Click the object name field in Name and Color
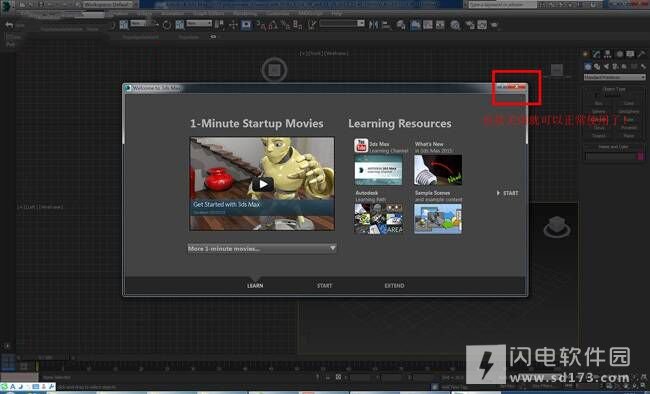This screenshot has width=650, height=394. (x=611, y=156)
